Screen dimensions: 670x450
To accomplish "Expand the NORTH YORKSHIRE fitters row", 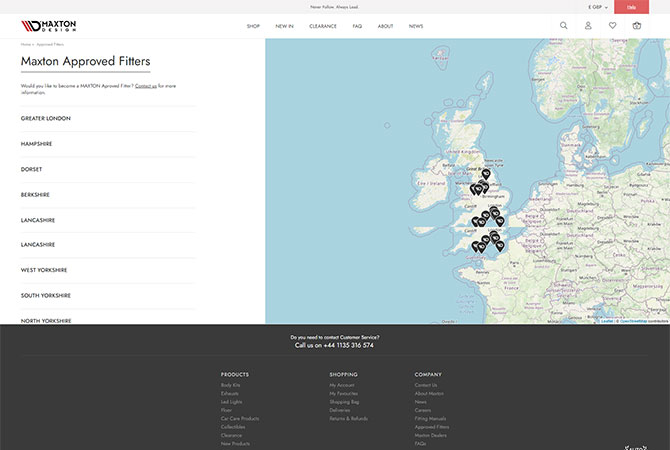I will (108, 318).
